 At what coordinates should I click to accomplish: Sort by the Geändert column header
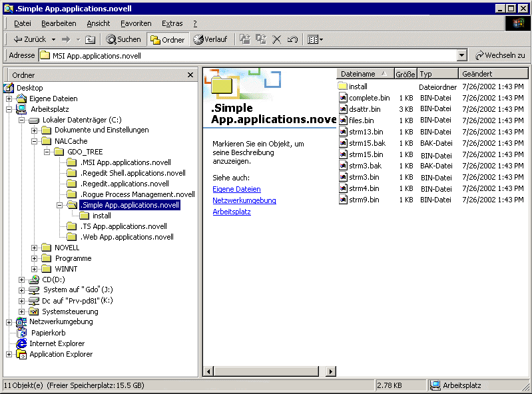[x=493, y=74]
